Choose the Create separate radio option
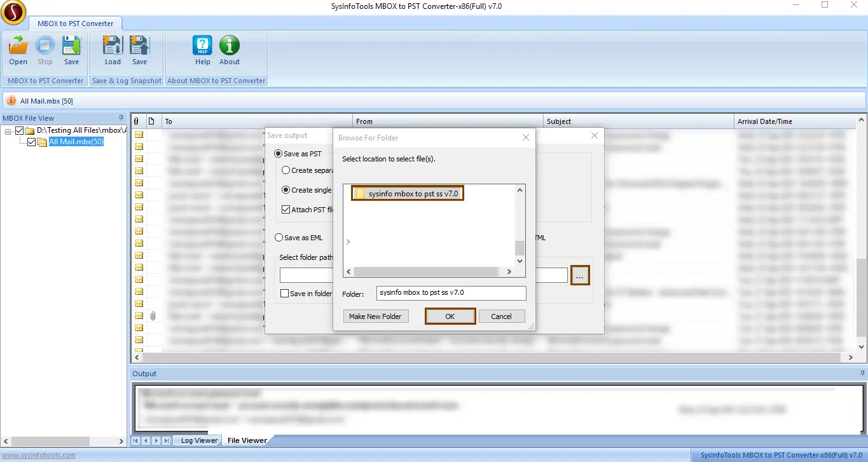This screenshot has width=868, height=462. (286, 170)
